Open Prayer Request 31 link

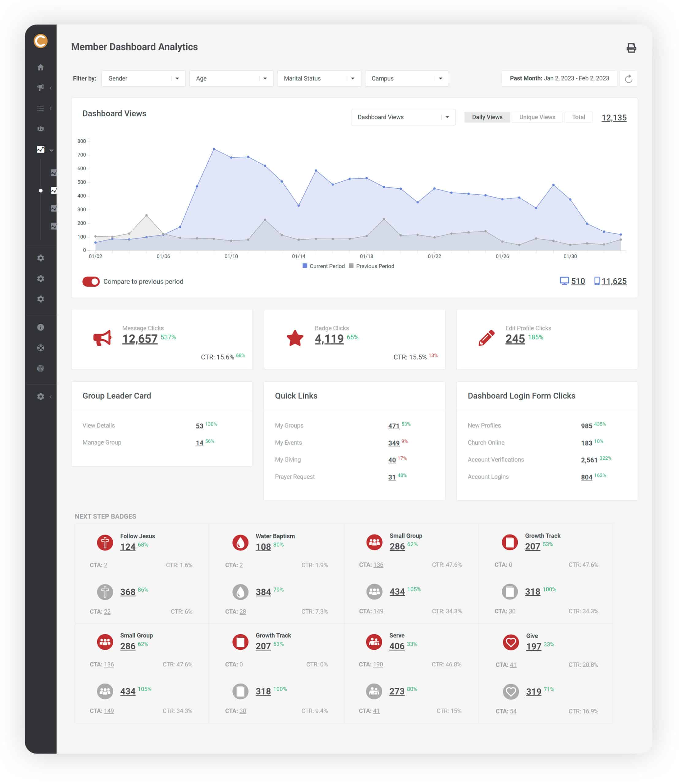click(x=392, y=477)
